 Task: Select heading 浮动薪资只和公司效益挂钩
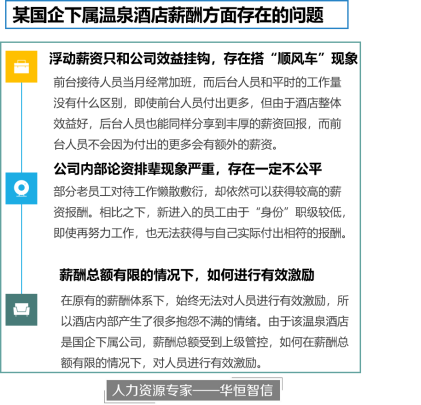(130, 59)
